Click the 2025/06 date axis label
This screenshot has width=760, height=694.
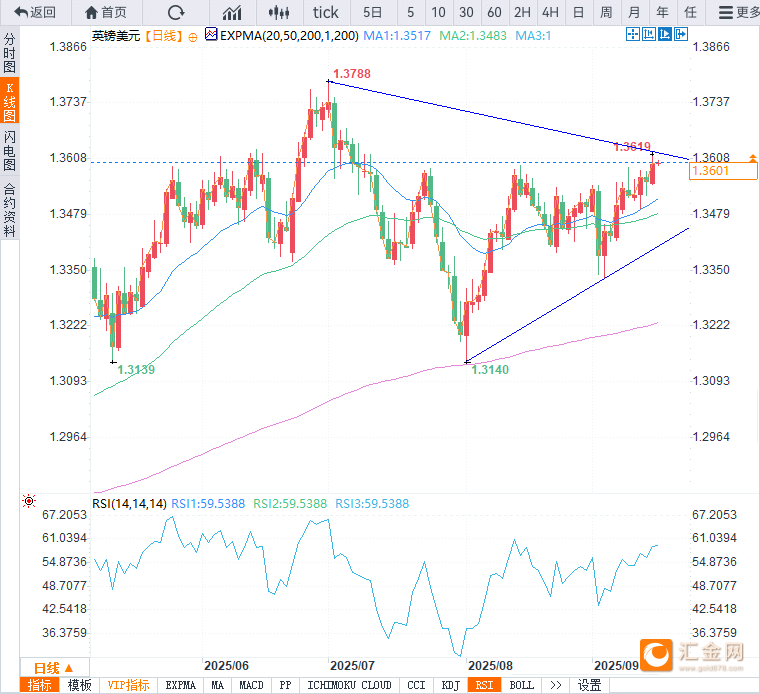(x=226, y=665)
